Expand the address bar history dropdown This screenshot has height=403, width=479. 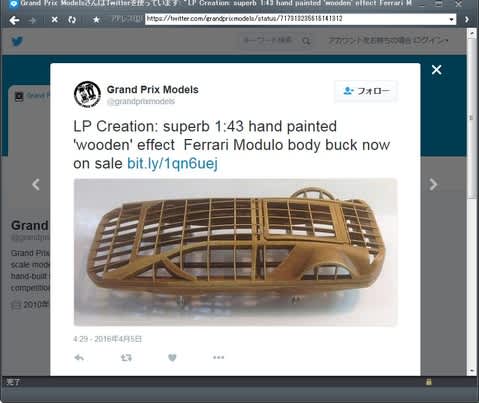pos(451,19)
